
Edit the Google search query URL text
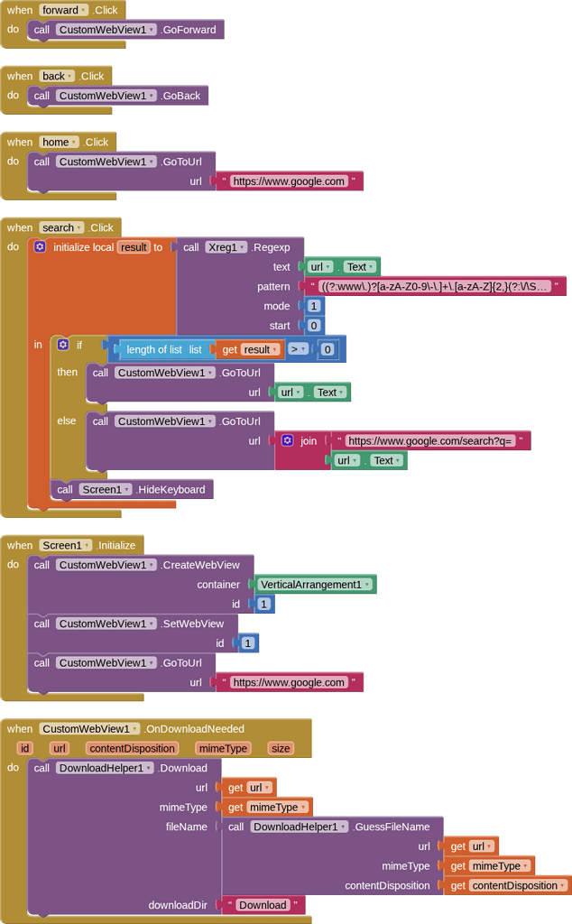(x=430, y=441)
